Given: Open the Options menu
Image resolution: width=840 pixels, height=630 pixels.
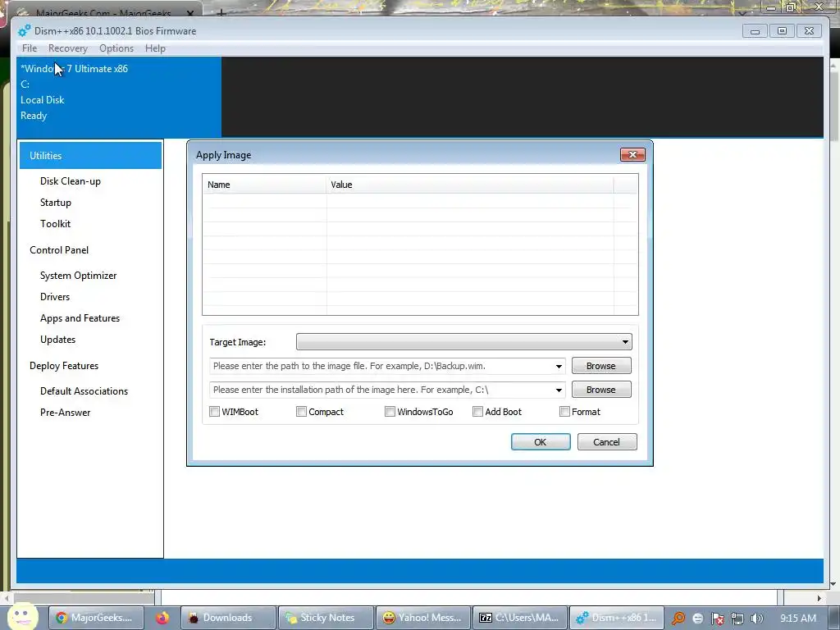Looking at the screenshot, I should coord(116,48).
